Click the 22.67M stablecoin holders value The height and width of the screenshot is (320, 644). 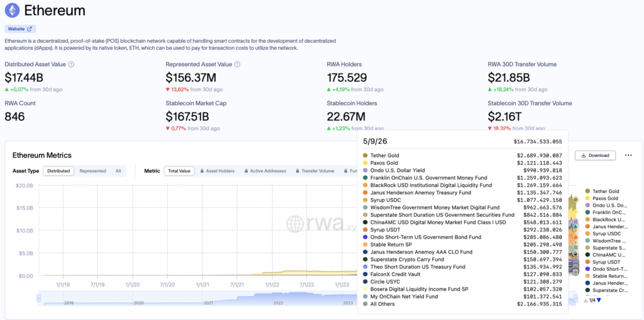tap(346, 117)
